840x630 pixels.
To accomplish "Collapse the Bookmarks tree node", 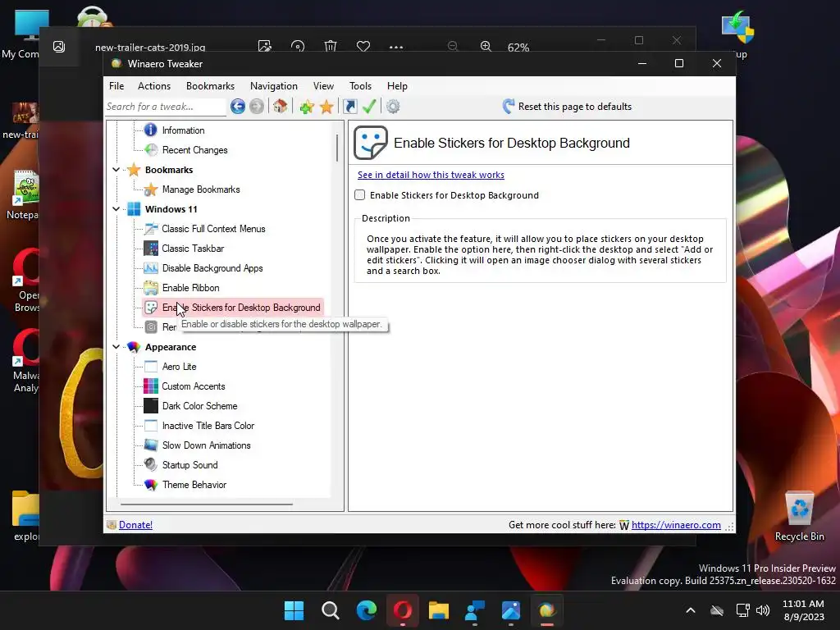I will [116, 170].
